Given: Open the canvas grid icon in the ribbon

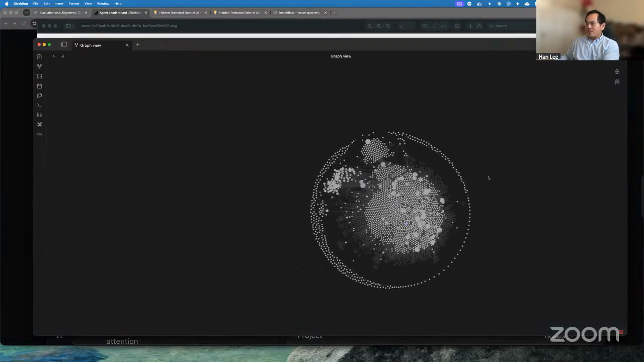Looking at the screenshot, I should (39, 76).
